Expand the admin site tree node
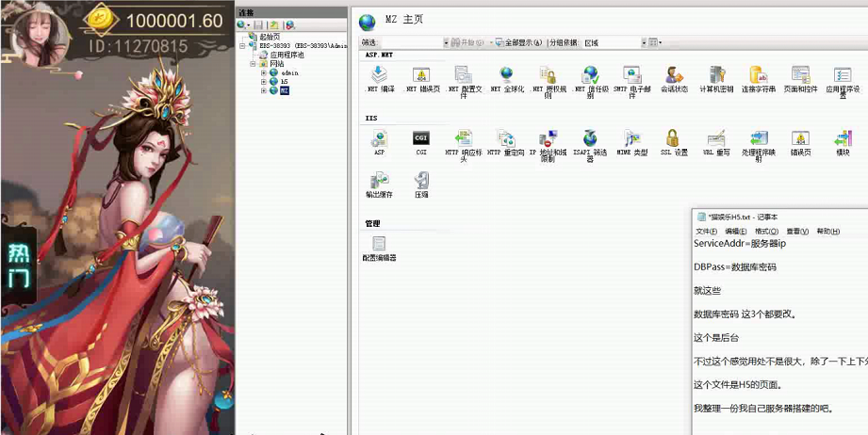 [264, 72]
